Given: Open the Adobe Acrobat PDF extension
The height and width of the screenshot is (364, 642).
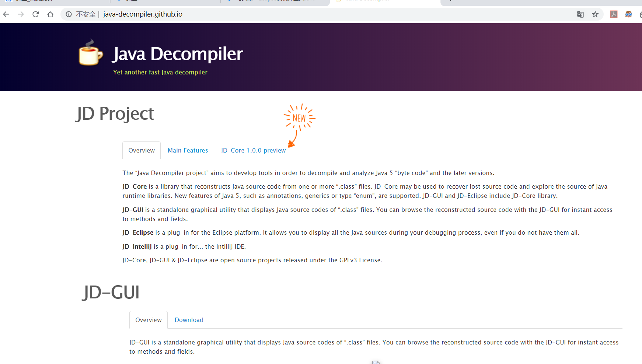Looking at the screenshot, I should point(614,14).
